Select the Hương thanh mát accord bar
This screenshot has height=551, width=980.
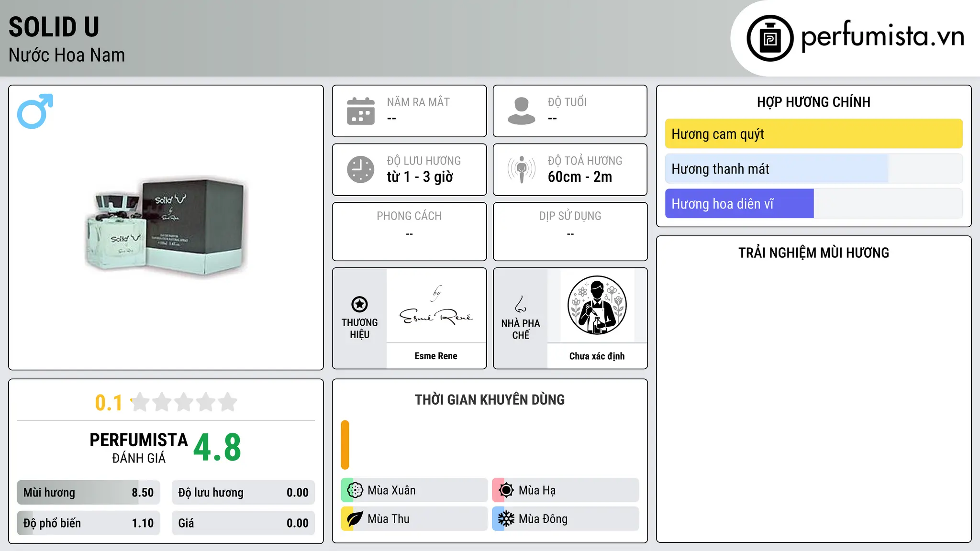(x=813, y=169)
